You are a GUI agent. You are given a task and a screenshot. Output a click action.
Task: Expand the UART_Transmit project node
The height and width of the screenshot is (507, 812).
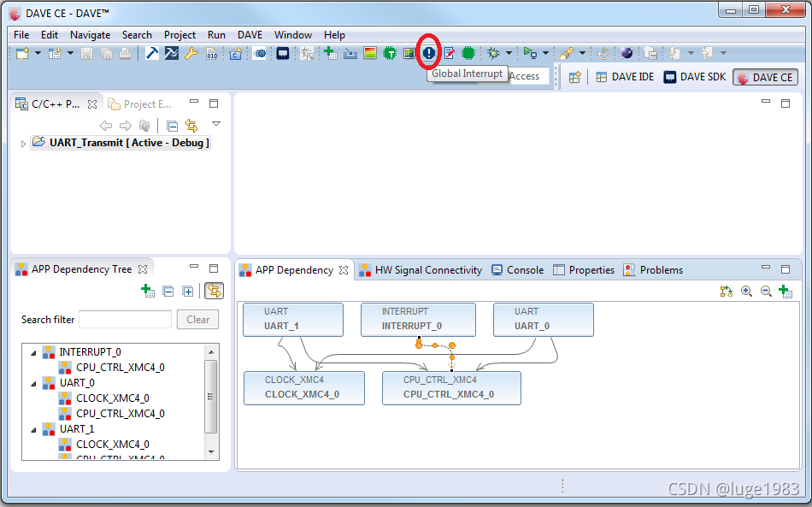(x=23, y=144)
